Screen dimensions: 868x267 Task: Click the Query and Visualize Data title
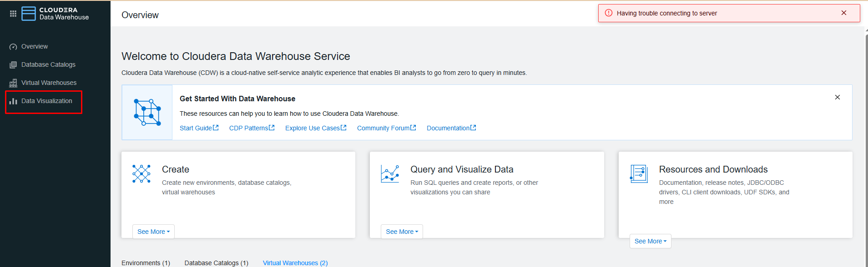[462, 169]
